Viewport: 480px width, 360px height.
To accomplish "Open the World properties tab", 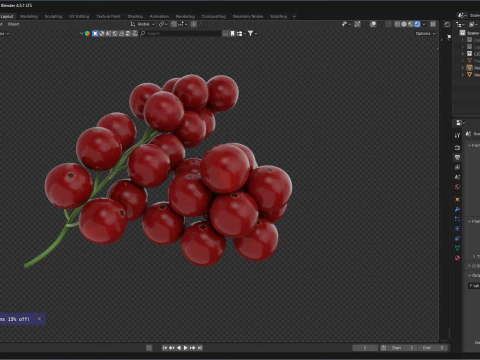I will [x=457, y=187].
